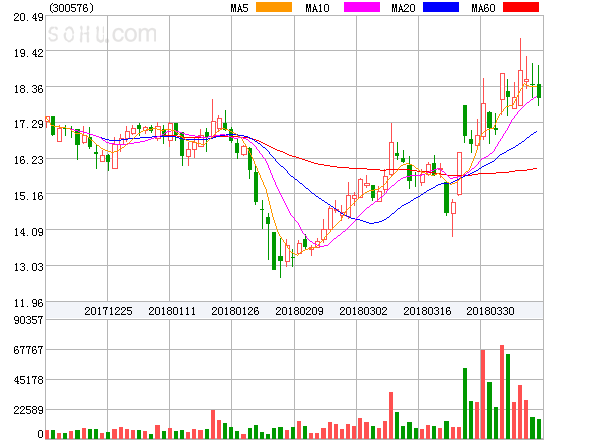Click the 14.09 price axis label
Image resolution: width=600 pixels, height=440 pixels.
click(29, 232)
